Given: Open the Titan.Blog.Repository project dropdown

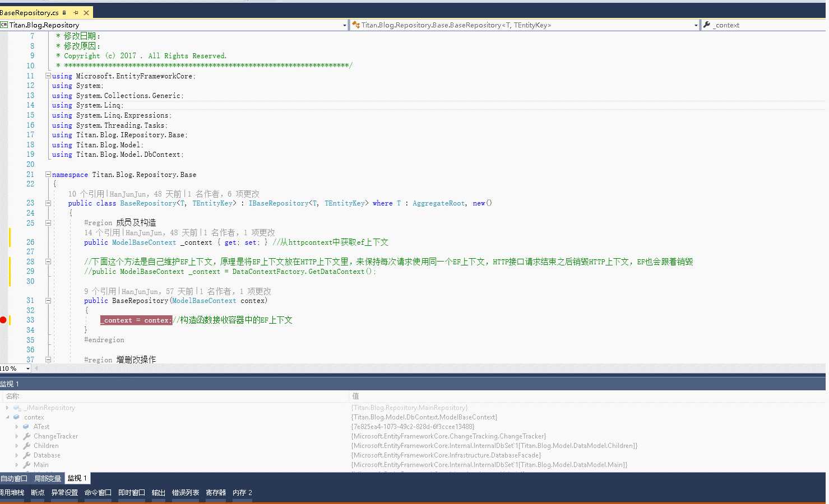Looking at the screenshot, I should [x=344, y=25].
